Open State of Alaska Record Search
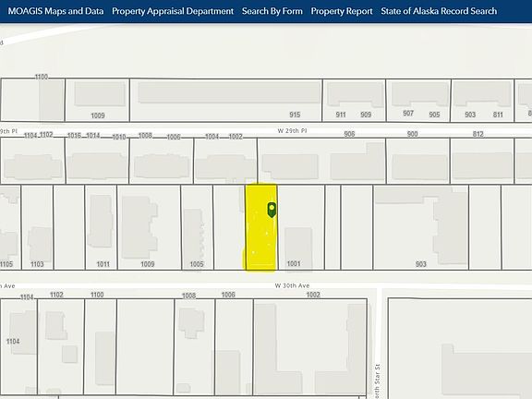This screenshot has width=532, height=399. (x=439, y=11)
